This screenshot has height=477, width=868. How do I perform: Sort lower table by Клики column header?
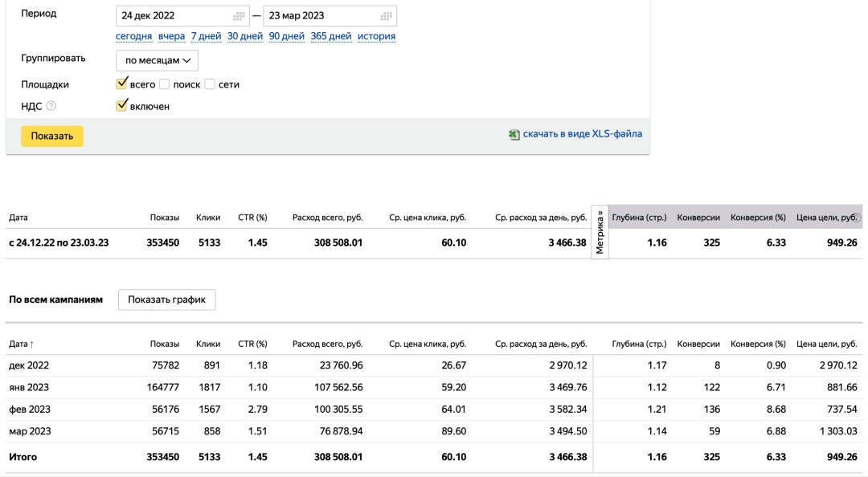pyautogui.click(x=208, y=344)
